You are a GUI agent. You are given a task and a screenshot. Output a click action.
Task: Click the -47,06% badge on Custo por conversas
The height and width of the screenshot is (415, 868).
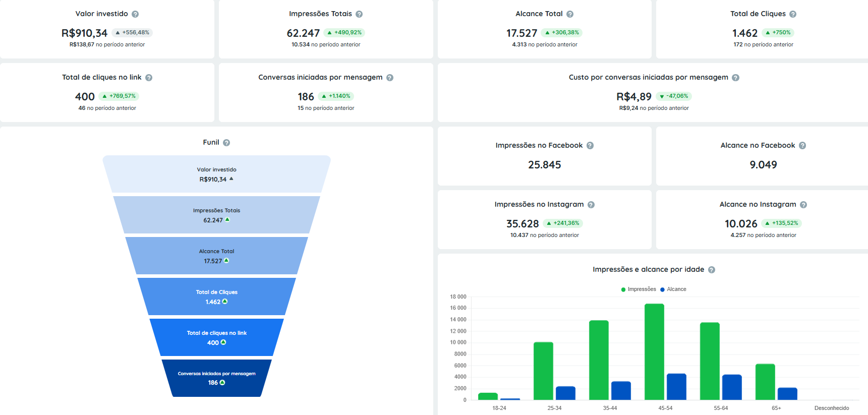coord(674,96)
